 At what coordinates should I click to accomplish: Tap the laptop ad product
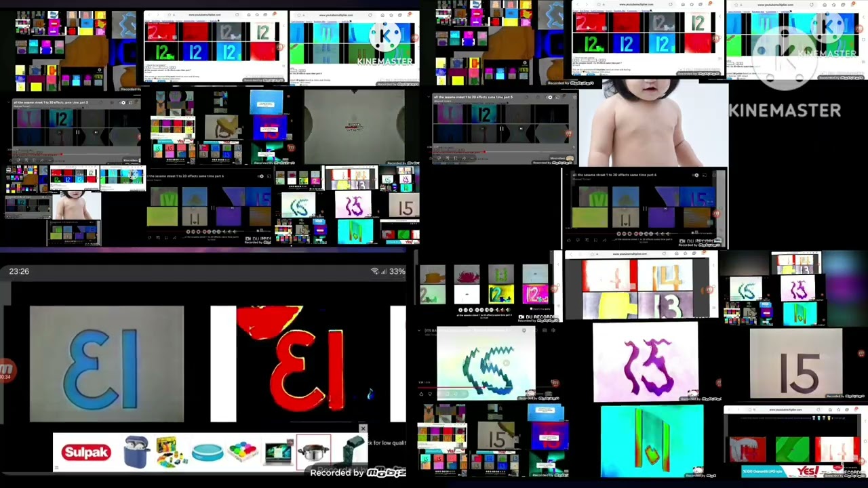click(x=278, y=453)
